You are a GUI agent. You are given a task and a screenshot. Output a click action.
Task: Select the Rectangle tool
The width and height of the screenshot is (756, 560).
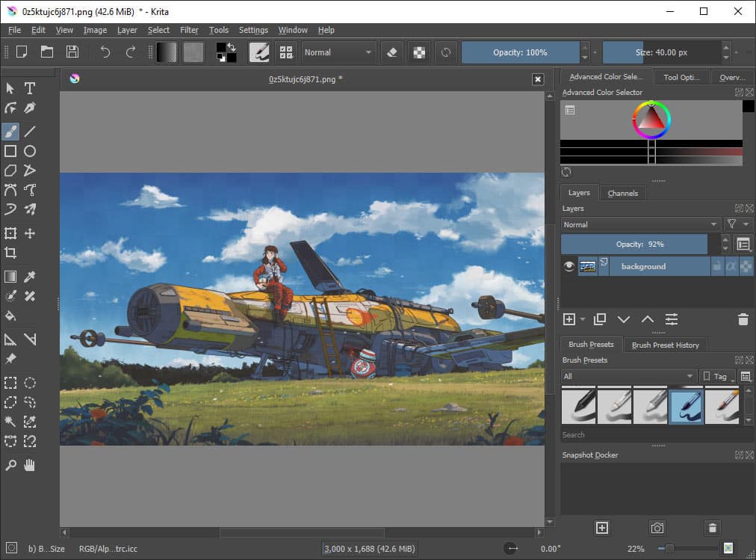[10, 151]
